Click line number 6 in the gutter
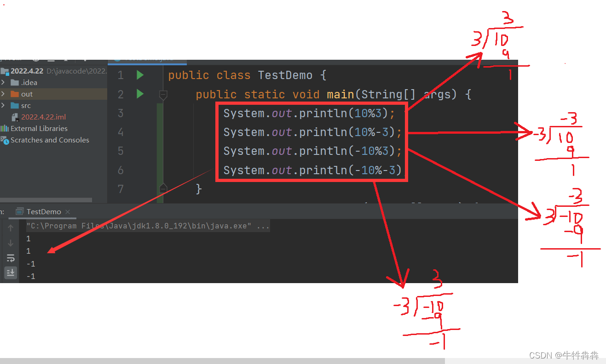The image size is (606, 364). pos(121,171)
